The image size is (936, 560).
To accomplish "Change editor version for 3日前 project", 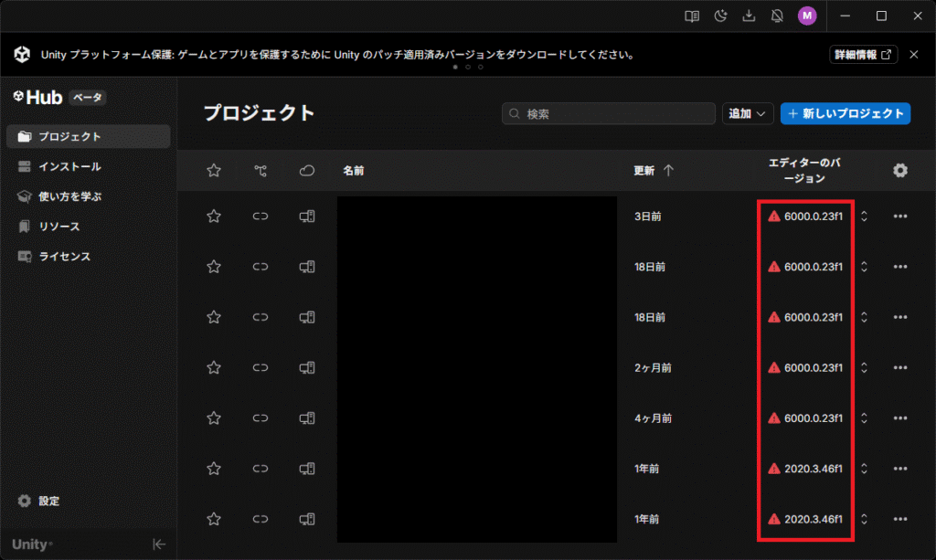I will (865, 217).
